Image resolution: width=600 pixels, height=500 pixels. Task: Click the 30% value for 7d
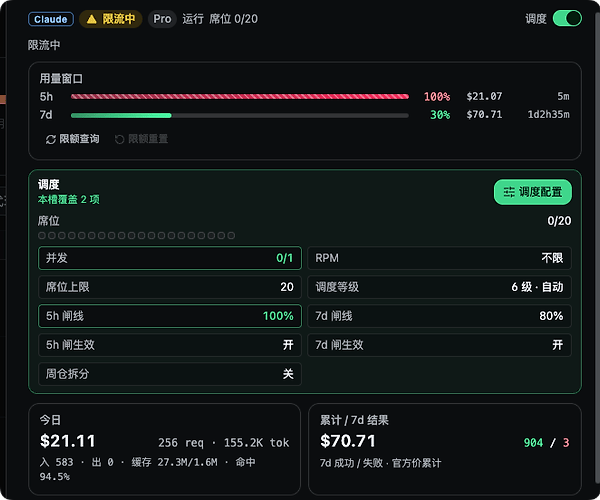pos(440,115)
